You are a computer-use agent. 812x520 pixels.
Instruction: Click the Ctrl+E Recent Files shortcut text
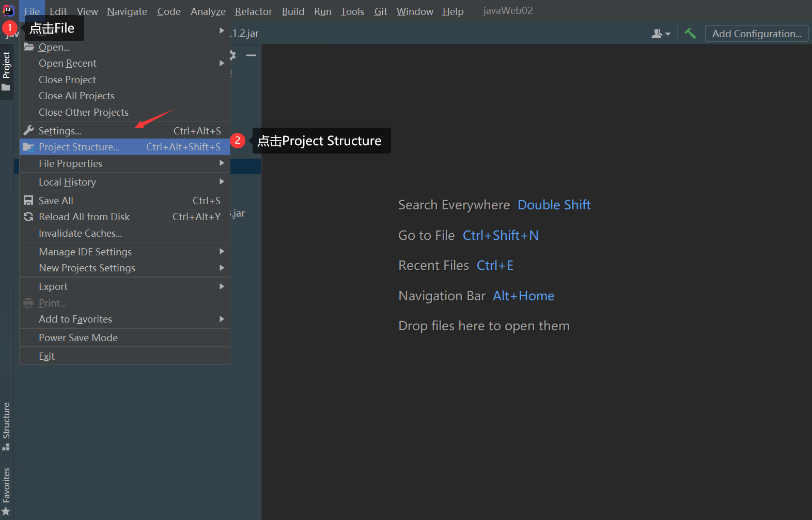(495, 266)
